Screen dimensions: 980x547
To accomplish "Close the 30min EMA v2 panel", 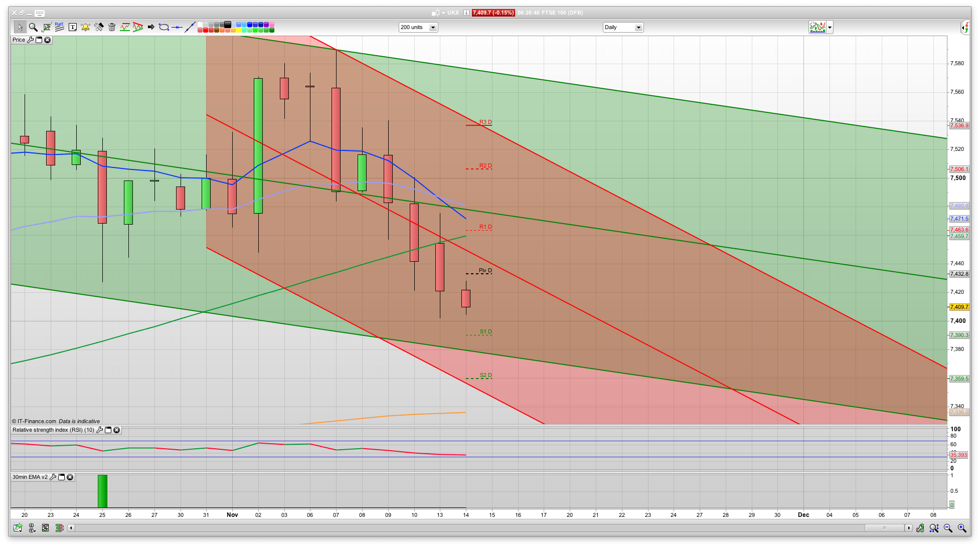I will tap(70, 477).
